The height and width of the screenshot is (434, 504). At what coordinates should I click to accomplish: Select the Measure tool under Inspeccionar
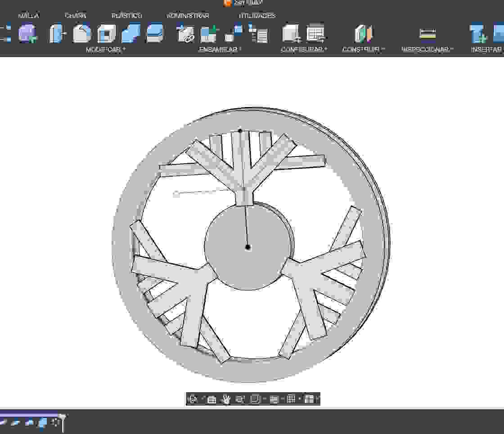pyautogui.click(x=427, y=34)
